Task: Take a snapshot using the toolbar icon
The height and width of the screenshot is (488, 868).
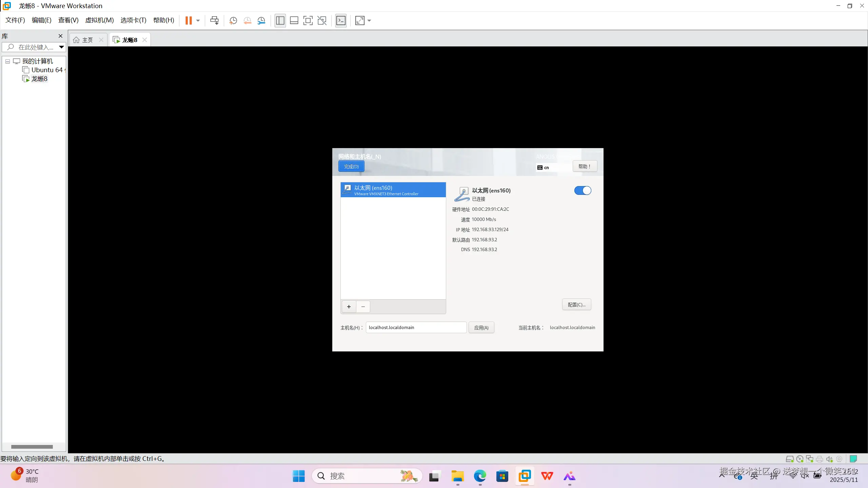Action: click(x=233, y=21)
